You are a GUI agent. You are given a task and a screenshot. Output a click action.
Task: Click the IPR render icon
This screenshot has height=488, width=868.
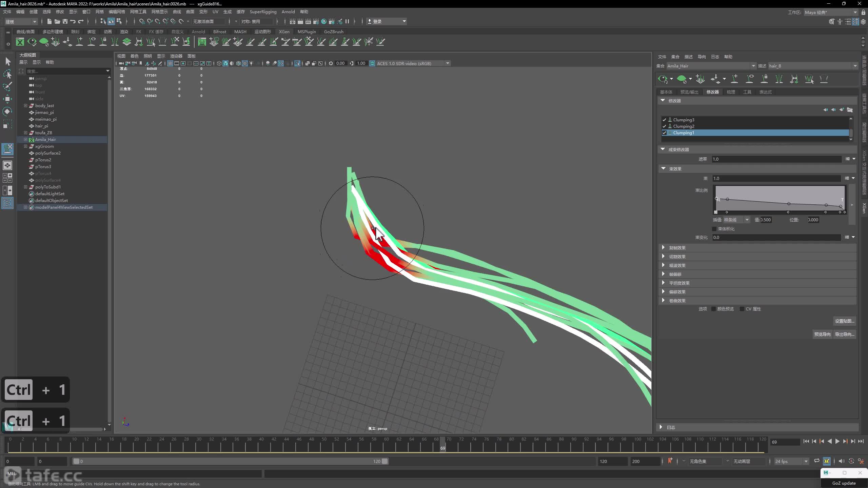point(308,21)
